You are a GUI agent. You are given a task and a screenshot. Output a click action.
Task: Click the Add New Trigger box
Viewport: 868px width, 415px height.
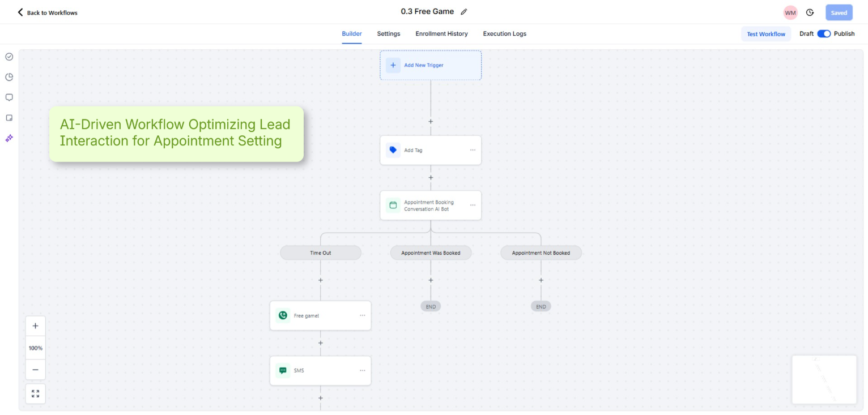point(431,65)
